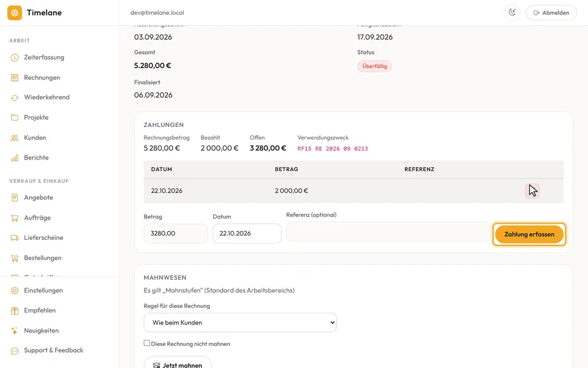The image size is (588, 368).
Task: Click the 'Zahlung erfassen' button
Action: [x=529, y=234]
